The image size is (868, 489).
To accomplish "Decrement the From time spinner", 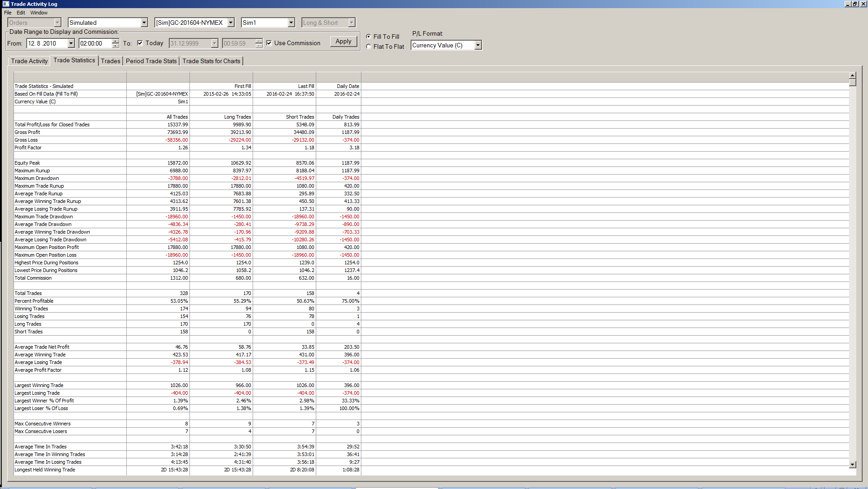I will point(115,46).
